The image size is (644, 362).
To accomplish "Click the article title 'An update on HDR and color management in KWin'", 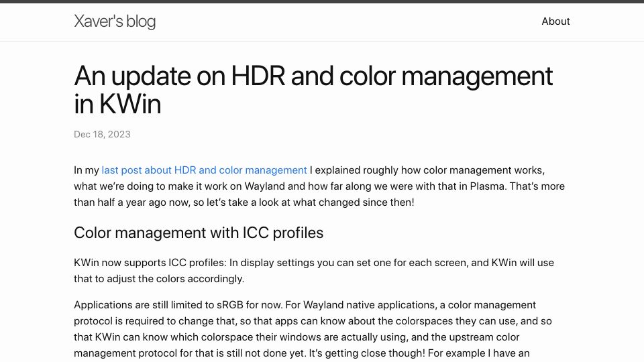I will point(313,89).
